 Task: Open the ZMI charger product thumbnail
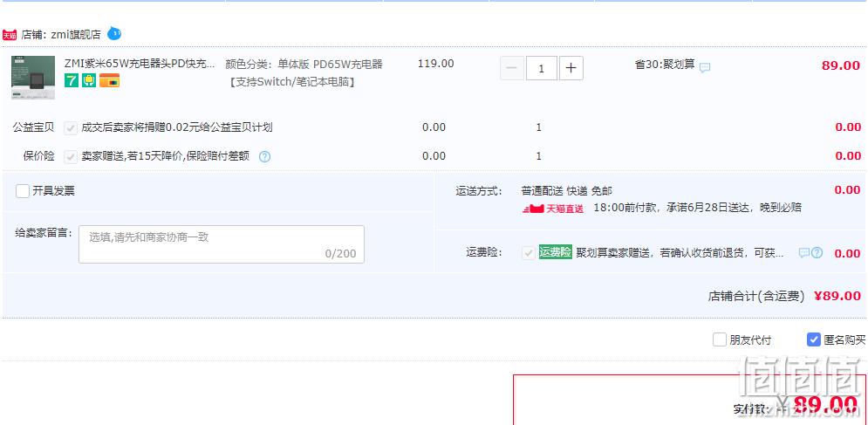33,77
